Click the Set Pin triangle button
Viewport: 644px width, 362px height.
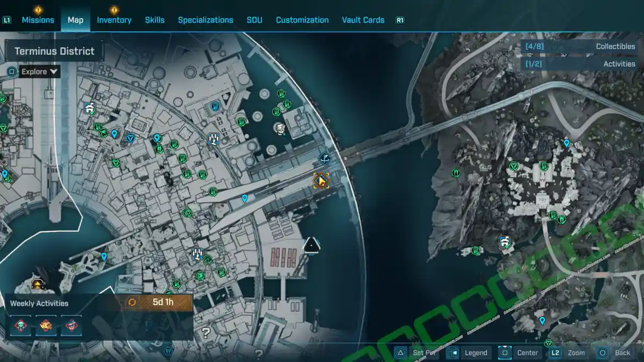(400, 352)
